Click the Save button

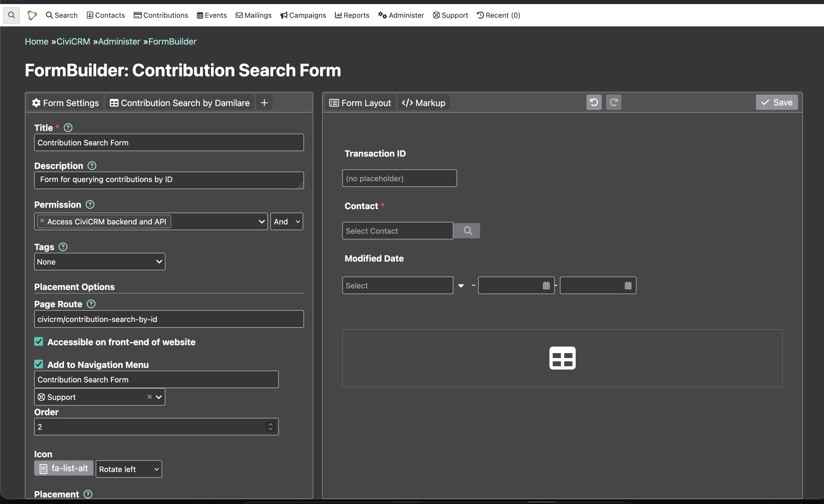[x=776, y=102]
